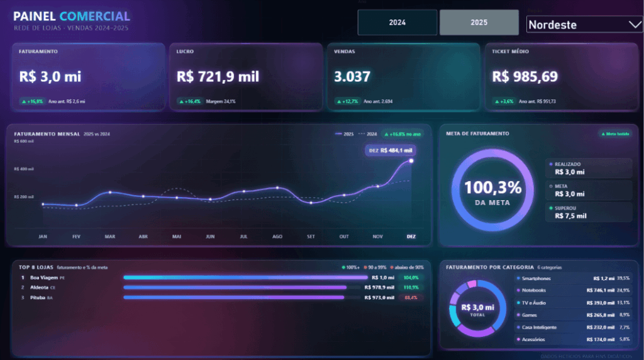Click the Games category row
Screen dimensions: 644x360
pos(573,315)
